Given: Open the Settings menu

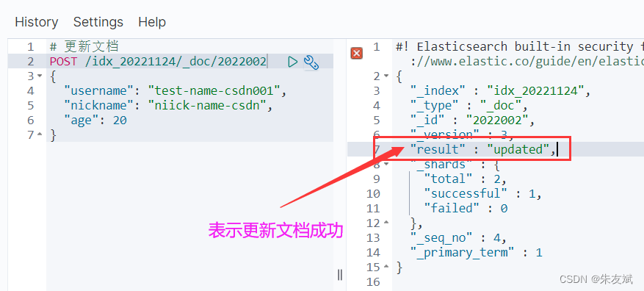Looking at the screenshot, I should pyautogui.click(x=98, y=22).
